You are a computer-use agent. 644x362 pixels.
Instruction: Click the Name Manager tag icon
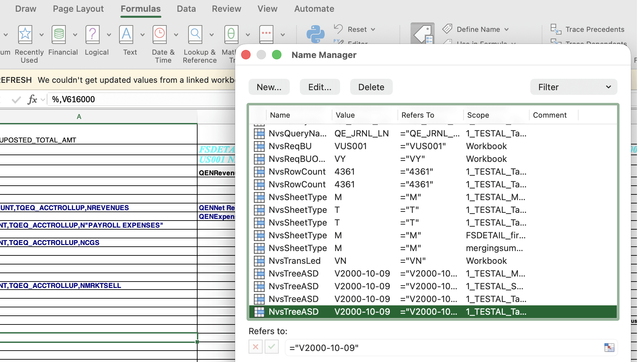(x=423, y=34)
